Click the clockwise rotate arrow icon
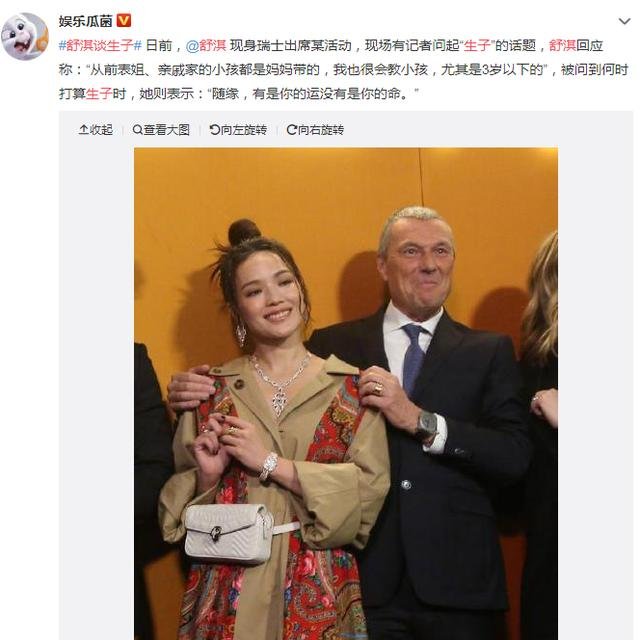The image size is (640, 640). pos(291,130)
